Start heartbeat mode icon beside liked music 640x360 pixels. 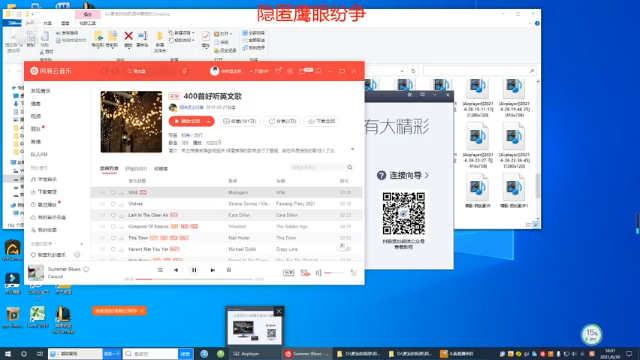(77, 255)
